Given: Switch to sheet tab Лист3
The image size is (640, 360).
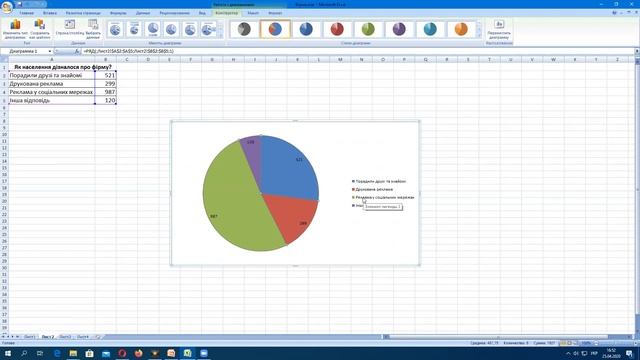Looking at the screenshot, I should tap(65, 337).
